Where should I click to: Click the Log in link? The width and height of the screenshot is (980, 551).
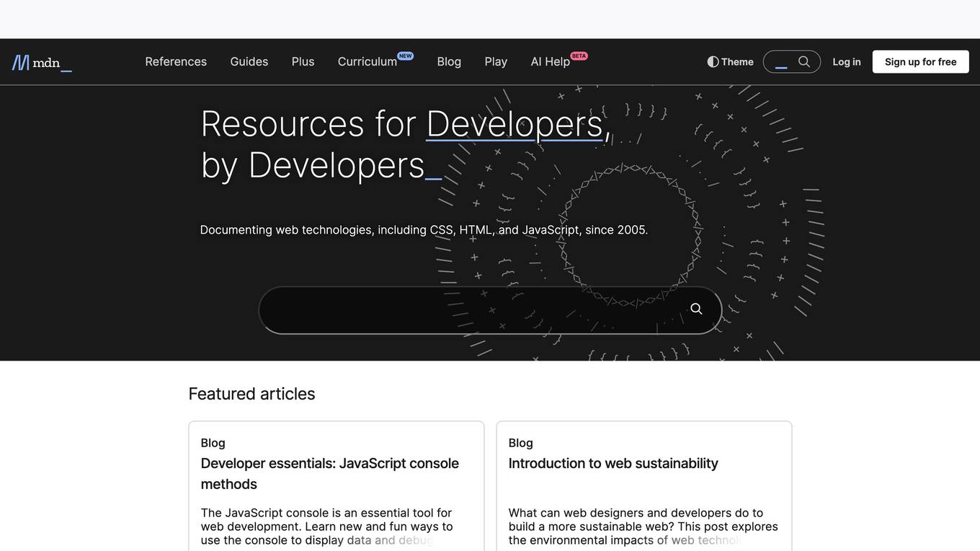[x=847, y=62]
